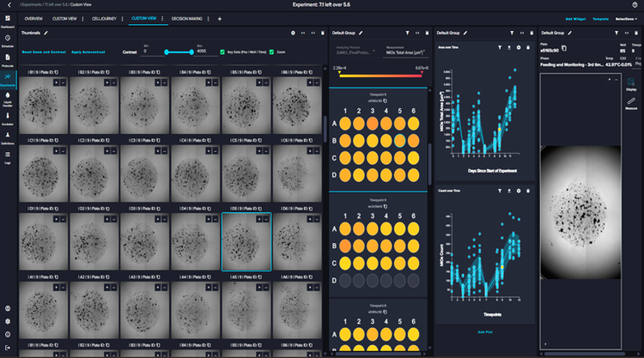Select the active Custom View tab
This screenshot has height=358, width=644.
coord(143,19)
